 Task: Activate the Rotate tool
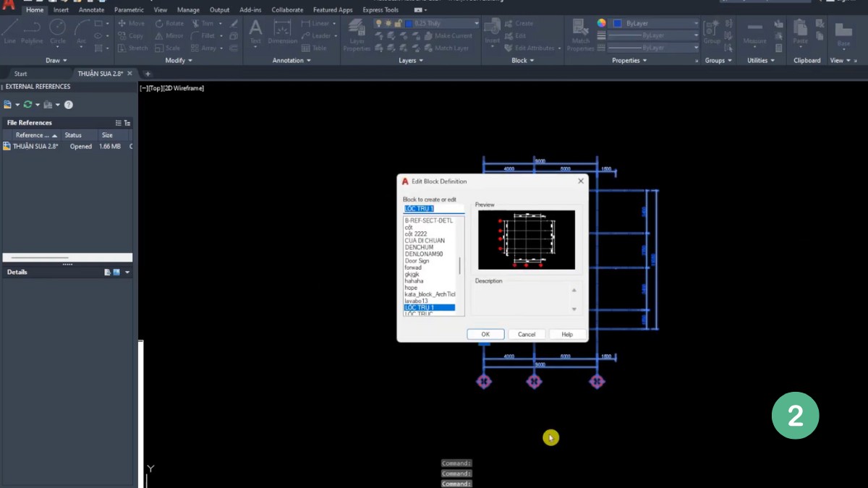(169, 23)
